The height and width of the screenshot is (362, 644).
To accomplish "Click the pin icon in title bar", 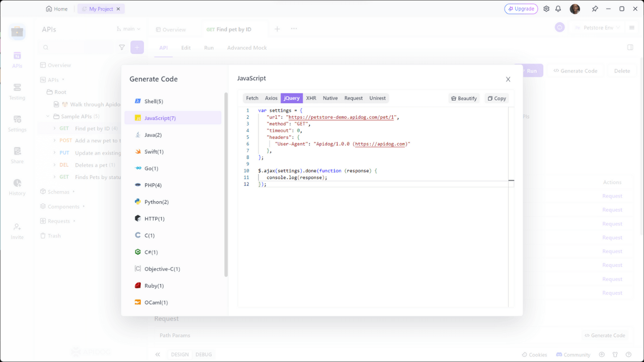I will pos(595,9).
